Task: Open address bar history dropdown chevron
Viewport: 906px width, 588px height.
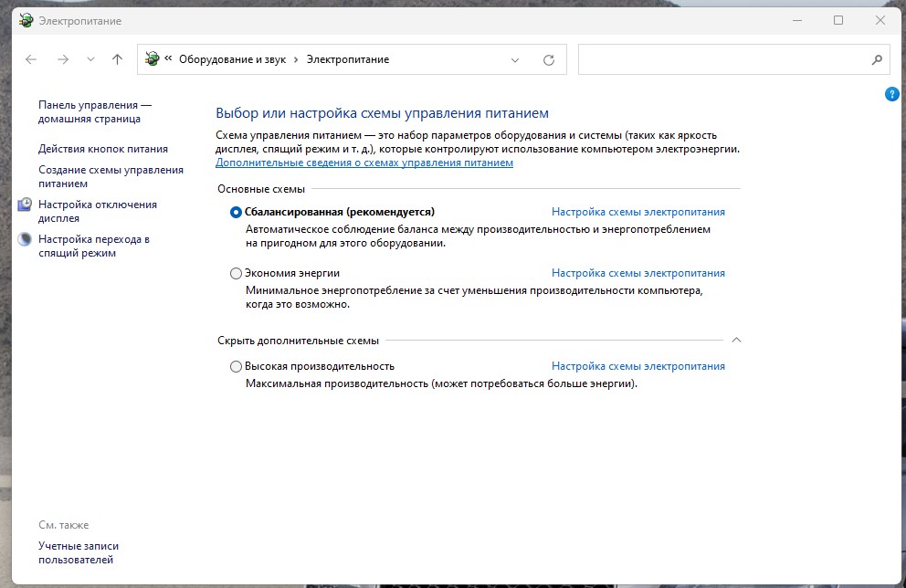Action: (515, 60)
